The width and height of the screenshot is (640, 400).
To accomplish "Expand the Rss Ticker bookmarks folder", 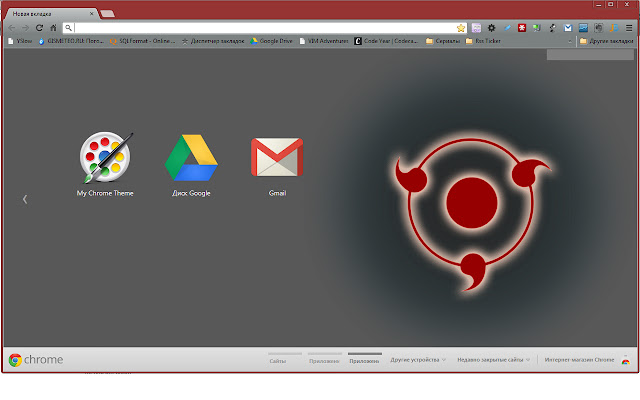I will [x=483, y=41].
